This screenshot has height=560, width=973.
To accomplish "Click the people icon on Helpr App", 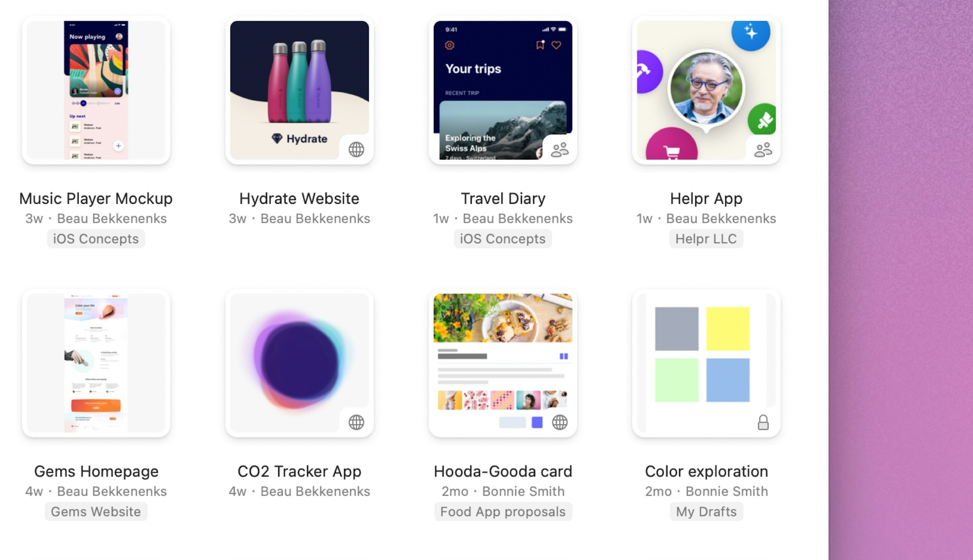I will [763, 148].
